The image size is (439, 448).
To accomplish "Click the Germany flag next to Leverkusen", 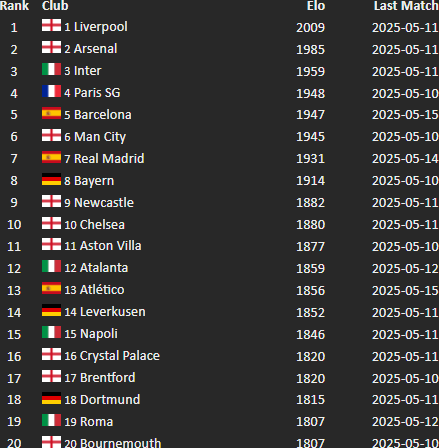I will [x=51, y=310].
